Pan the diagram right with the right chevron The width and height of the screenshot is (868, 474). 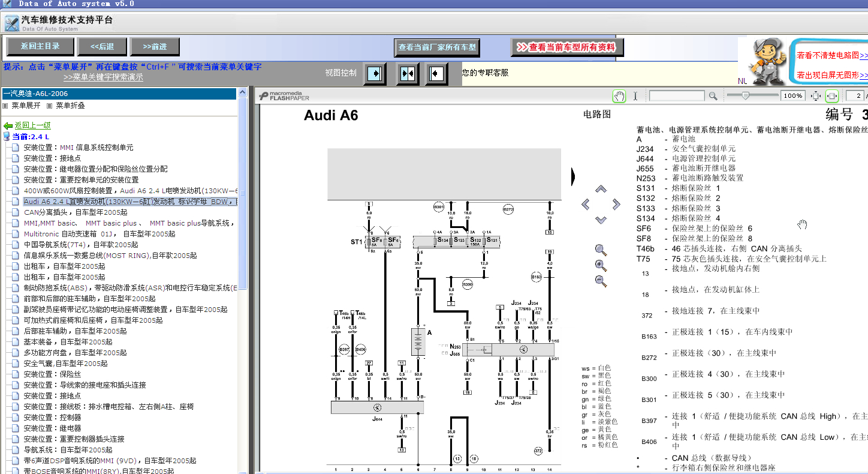pos(616,205)
